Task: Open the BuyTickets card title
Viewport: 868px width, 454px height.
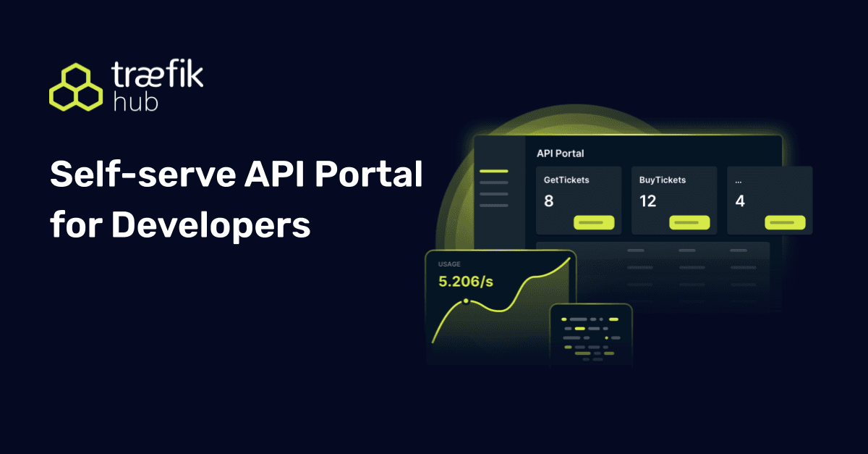Action: (x=663, y=180)
